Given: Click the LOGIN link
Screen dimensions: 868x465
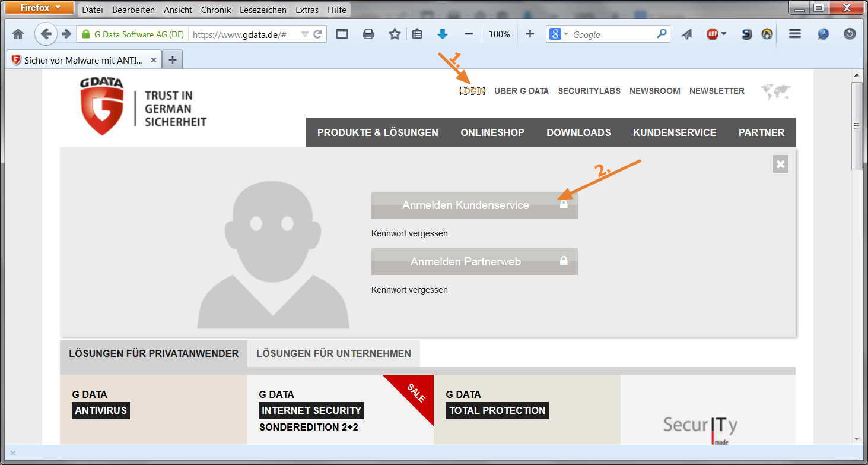Looking at the screenshot, I should click(x=472, y=91).
